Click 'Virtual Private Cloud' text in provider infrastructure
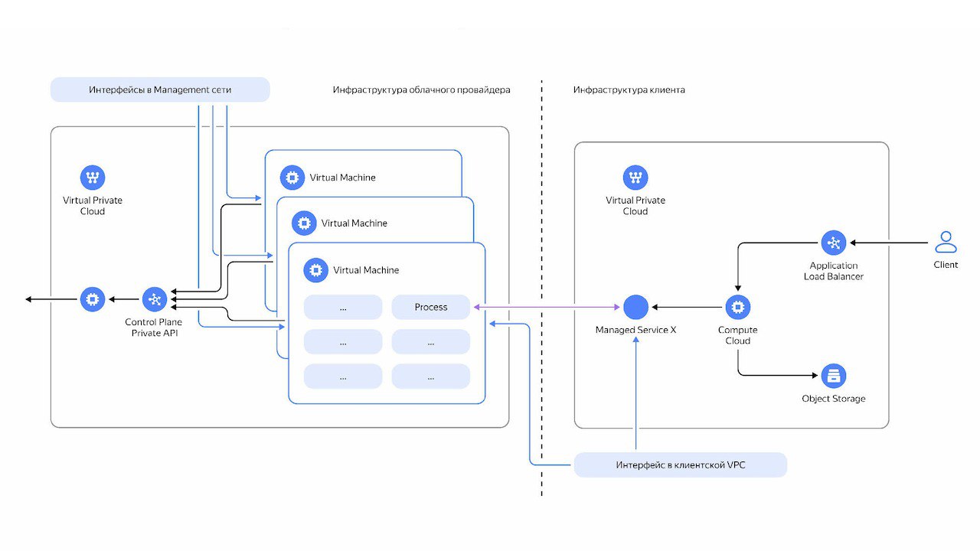The height and width of the screenshot is (551, 980). pyautogui.click(x=93, y=206)
